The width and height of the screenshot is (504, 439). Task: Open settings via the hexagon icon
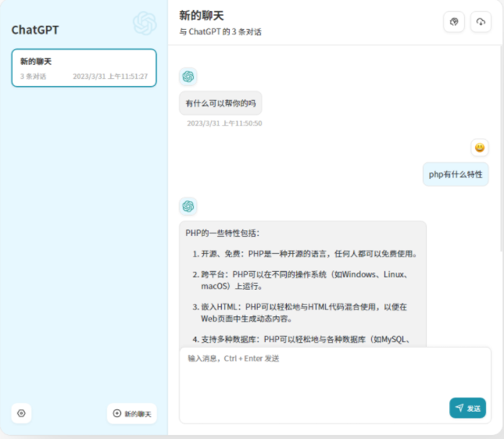click(x=21, y=413)
